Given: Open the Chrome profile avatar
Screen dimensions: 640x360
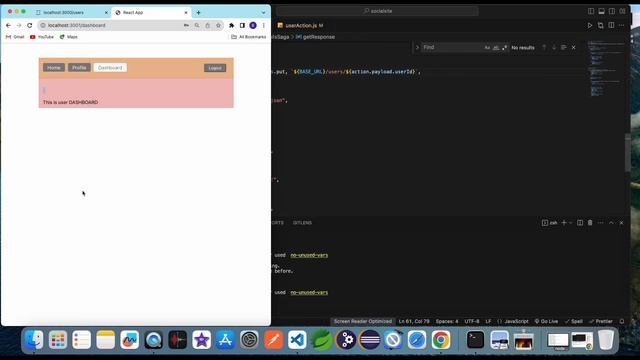Looking at the screenshot, I should tap(253, 25).
